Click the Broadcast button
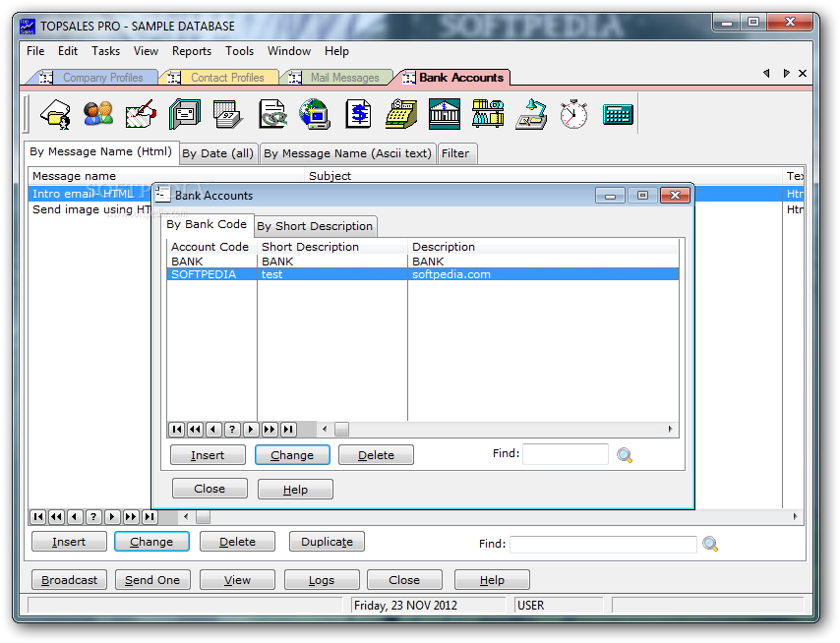The image size is (840, 643). [x=69, y=580]
